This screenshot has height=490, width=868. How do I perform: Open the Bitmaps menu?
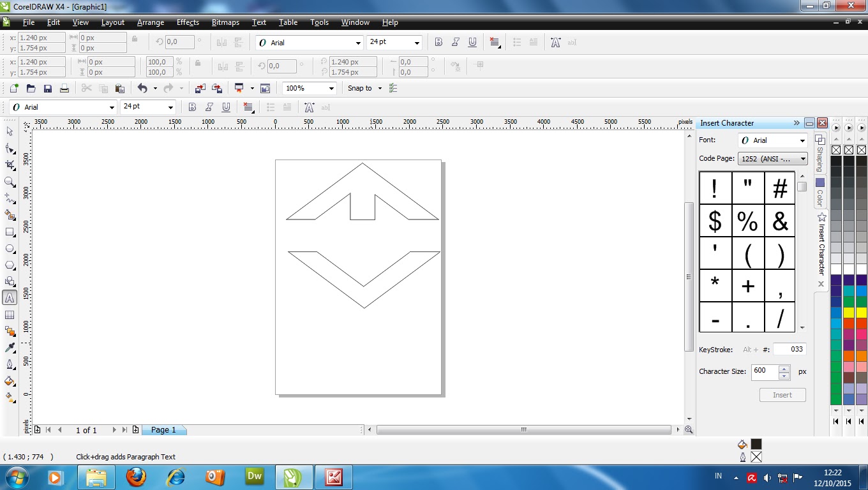tap(225, 22)
